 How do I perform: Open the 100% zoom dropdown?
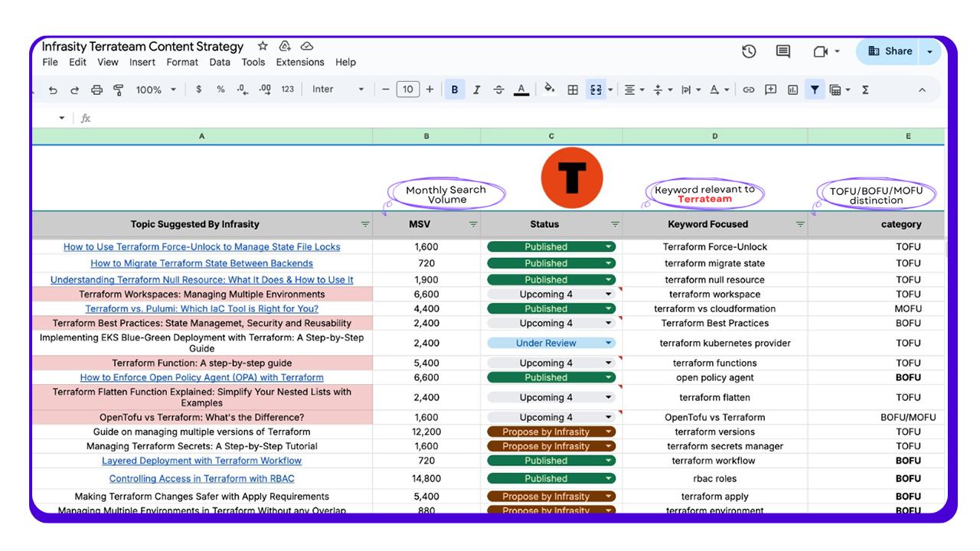156,90
